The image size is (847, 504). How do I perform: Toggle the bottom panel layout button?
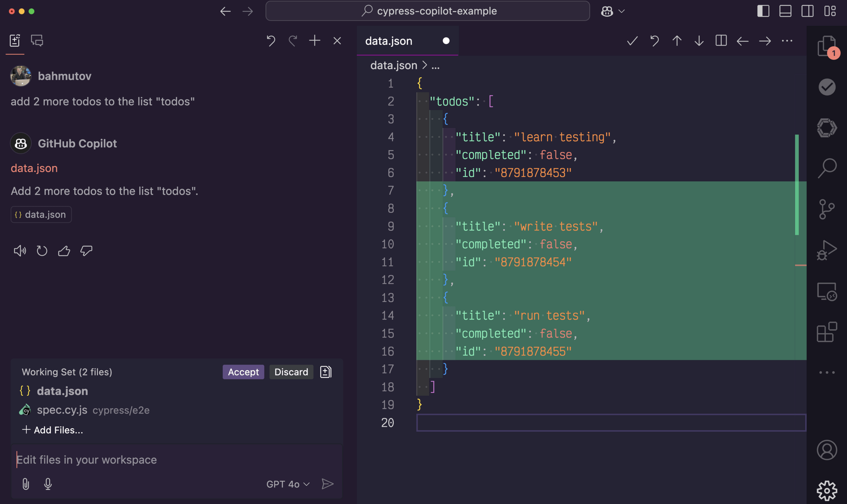785,11
